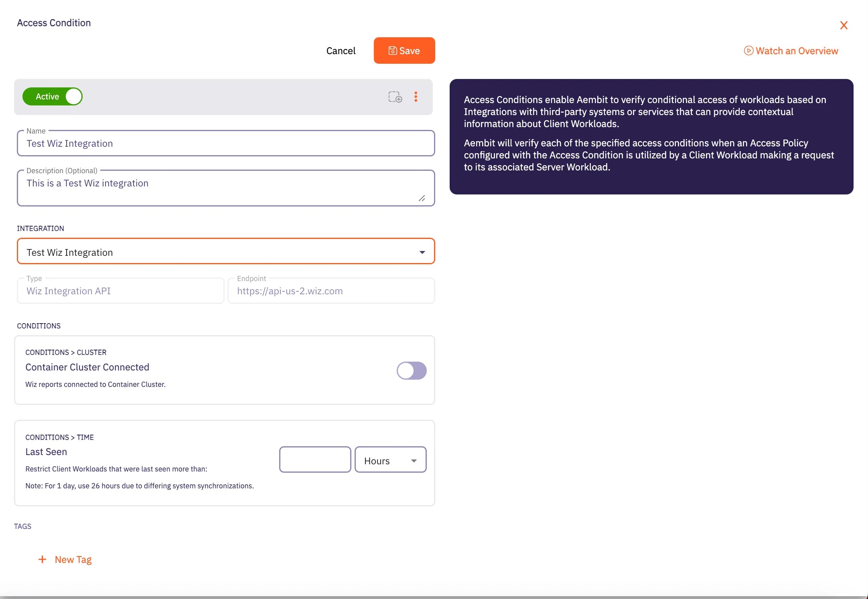Click the Last Seen hours input field
This screenshot has width=868, height=599.
315,459
